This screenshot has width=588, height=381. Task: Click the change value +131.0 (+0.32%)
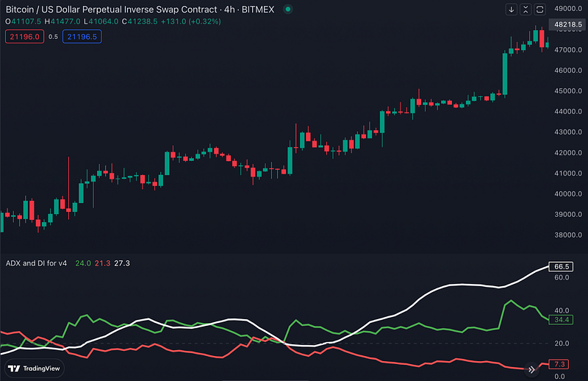(x=191, y=21)
